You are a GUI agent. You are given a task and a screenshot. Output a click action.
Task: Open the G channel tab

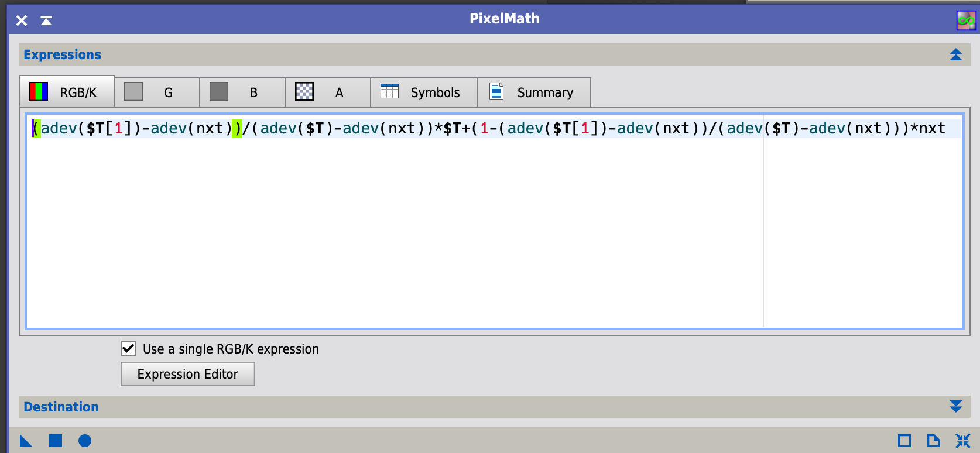(x=157, y=92)
